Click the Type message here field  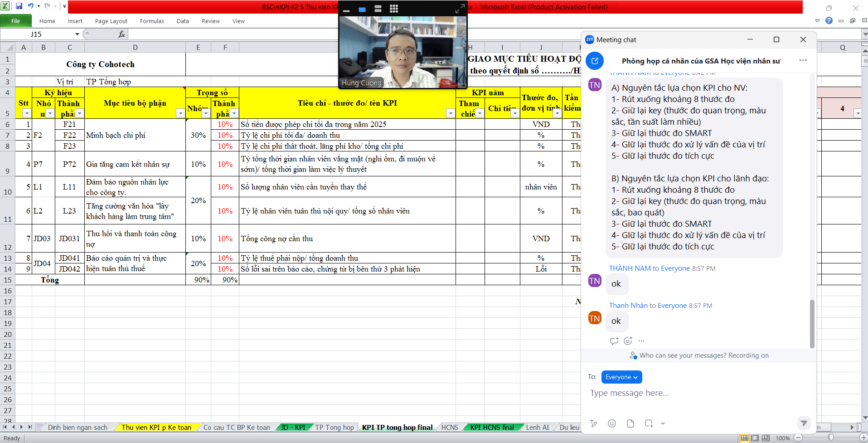698,393
